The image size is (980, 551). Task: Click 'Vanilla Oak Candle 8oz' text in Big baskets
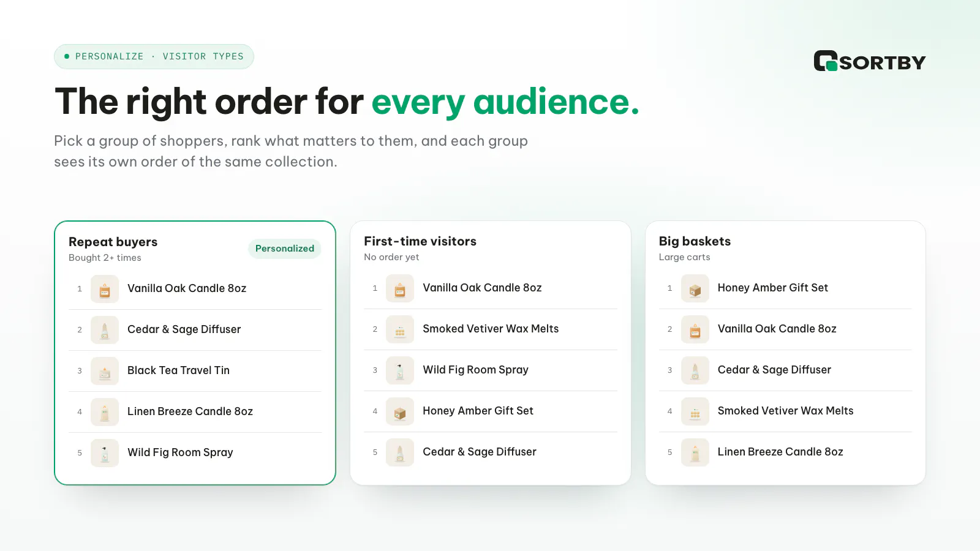pos(777,329)
